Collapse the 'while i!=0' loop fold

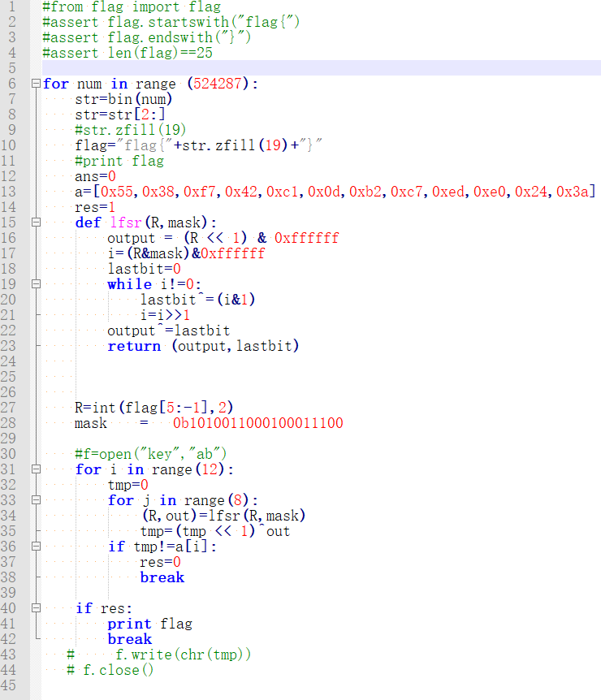(x=37, y=284)
